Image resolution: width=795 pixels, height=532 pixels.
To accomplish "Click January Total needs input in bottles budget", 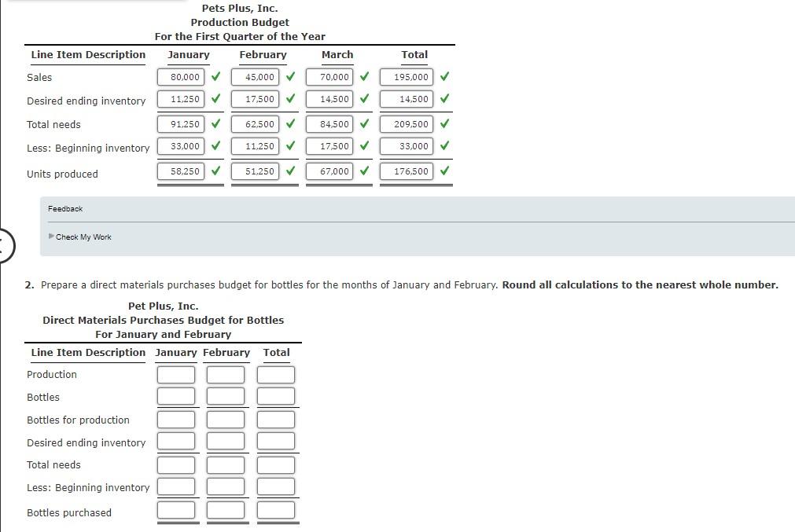I will coord(176,465).
